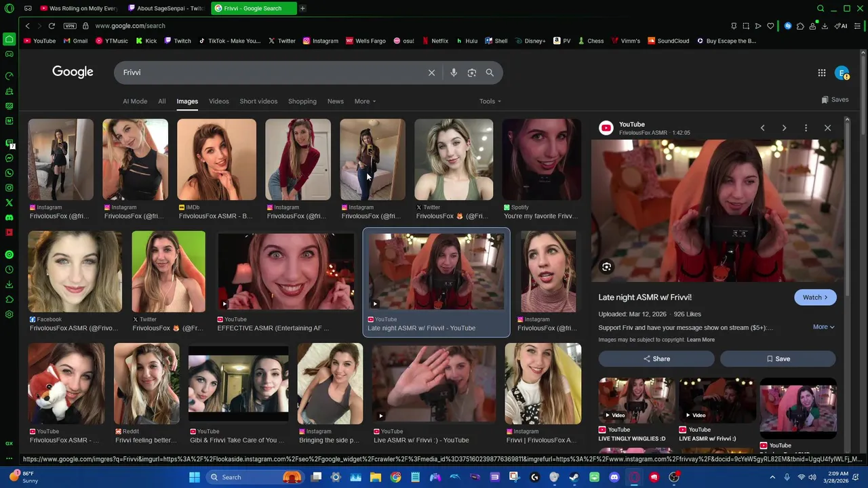
Task: Open Discord from the Opera sidebar
Action: [9, 218]
